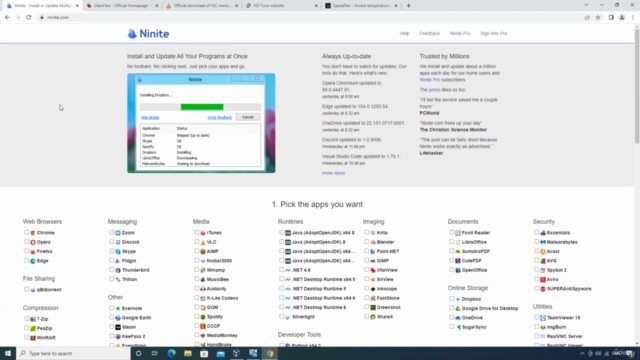640x360 pixels.
Task: Switch to the IrfanView Official Homepage tab
Action: (x=122, y=6)
